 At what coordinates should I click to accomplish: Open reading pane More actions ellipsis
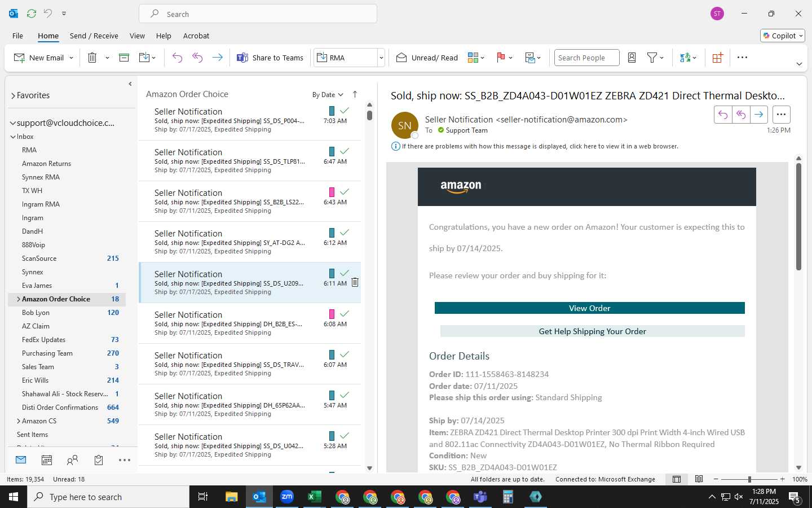(x=781, y=115)
